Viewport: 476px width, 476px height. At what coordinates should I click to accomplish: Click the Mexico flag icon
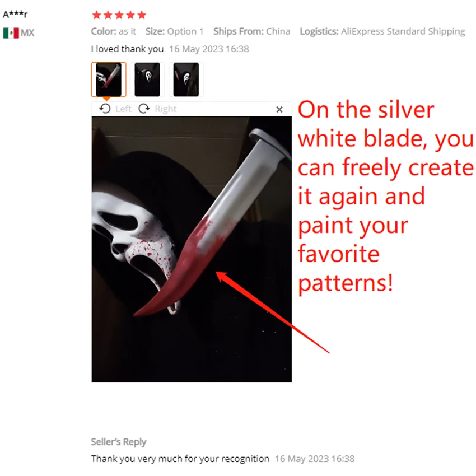pos(11,33)
